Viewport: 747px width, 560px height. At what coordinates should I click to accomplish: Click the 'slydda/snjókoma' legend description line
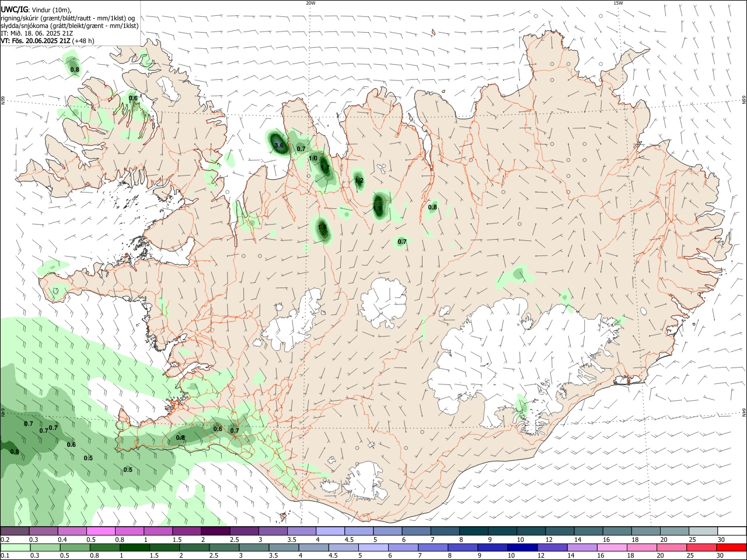[x=69, y=25]
